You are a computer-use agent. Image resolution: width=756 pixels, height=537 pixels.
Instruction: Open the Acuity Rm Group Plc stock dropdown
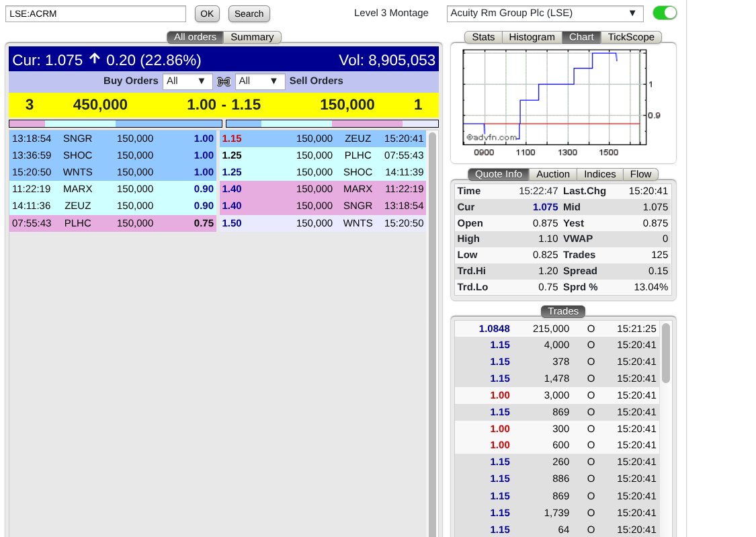tap(545, 13)
